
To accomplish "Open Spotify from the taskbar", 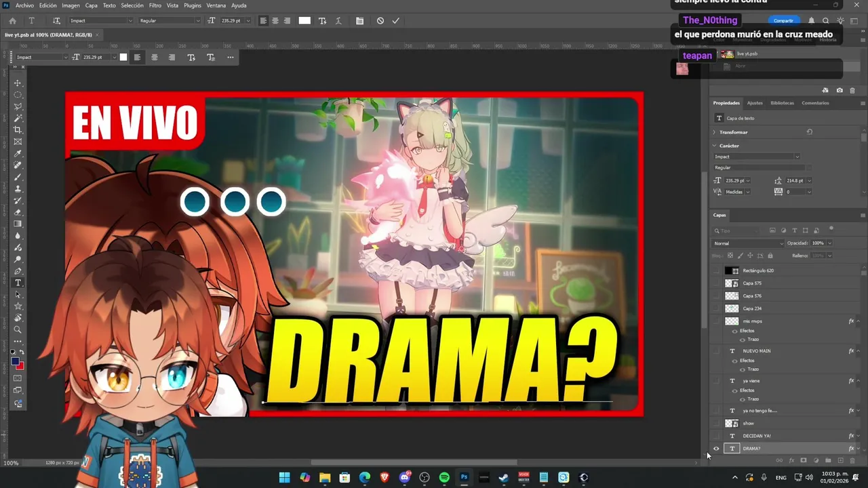I will tap(444, 477).
